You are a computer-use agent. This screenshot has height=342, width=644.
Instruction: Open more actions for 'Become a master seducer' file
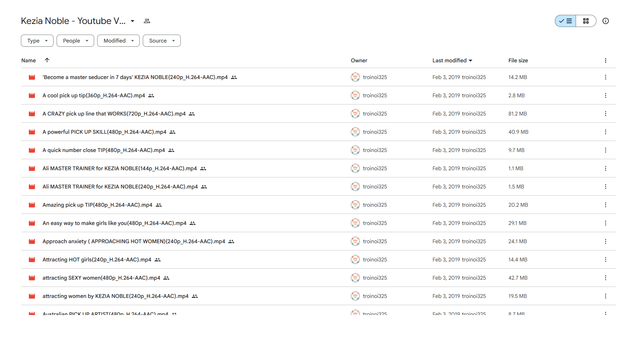(606, 77)
